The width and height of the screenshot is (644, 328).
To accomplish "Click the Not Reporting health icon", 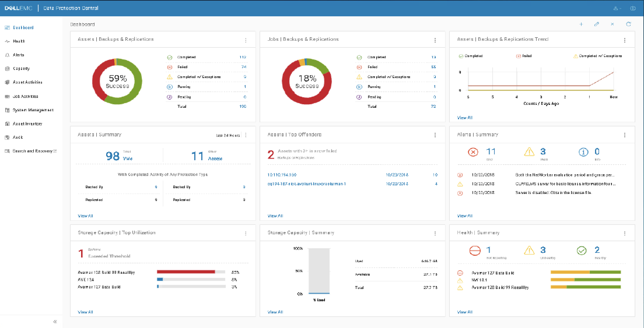I will pyautogui.click(x=475, y=251).
